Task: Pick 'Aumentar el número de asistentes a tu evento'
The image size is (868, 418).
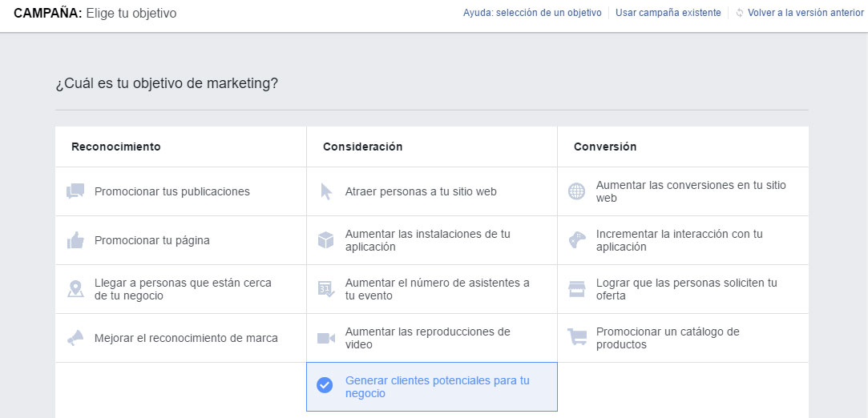Action: click(432, 288)
